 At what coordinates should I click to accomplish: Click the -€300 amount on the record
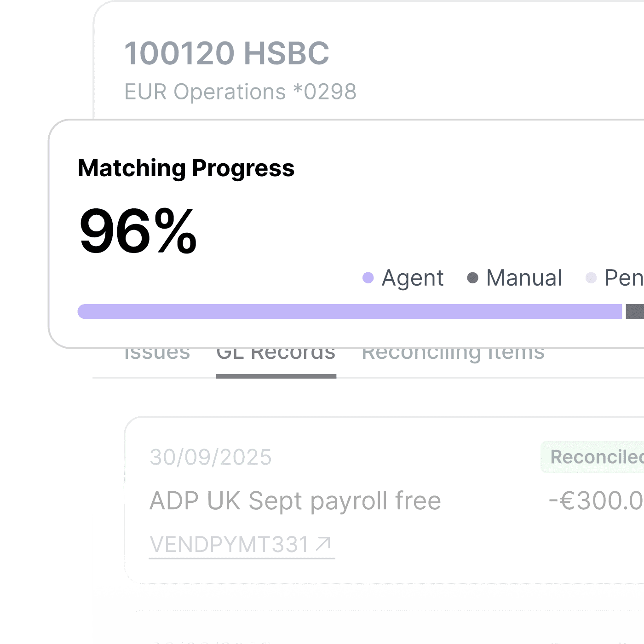[597, 500]
